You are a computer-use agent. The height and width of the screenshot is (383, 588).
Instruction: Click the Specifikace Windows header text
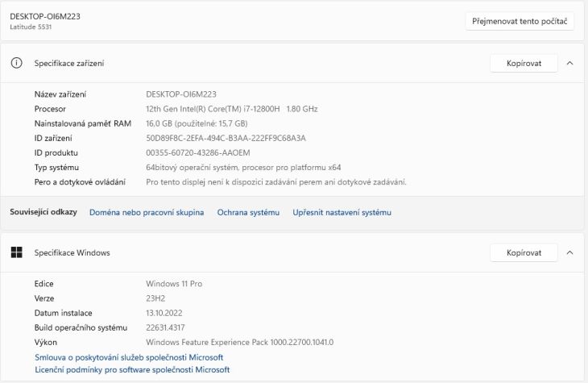(x=72, y=252)
